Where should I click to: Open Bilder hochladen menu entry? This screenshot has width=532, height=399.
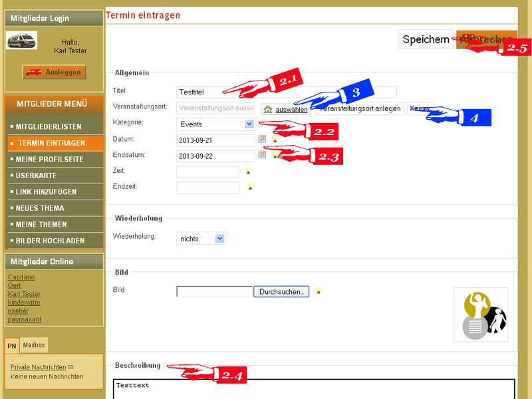pos(50,240)
